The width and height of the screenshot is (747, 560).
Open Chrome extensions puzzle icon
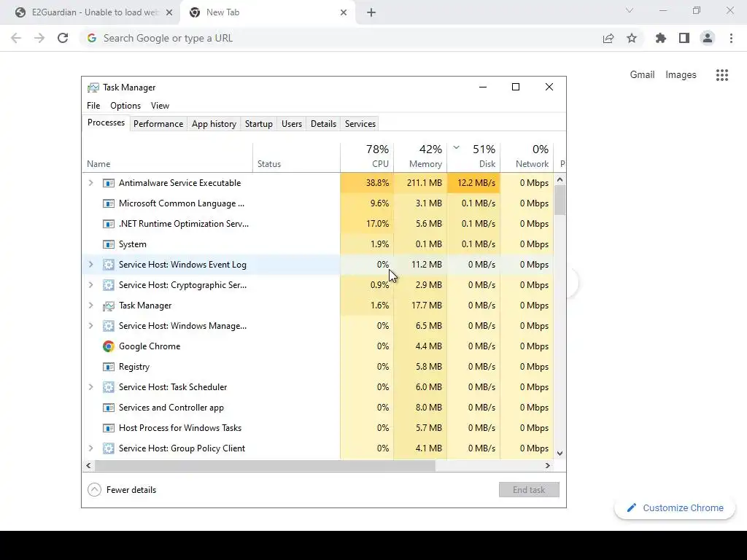(x=661, y=38)
